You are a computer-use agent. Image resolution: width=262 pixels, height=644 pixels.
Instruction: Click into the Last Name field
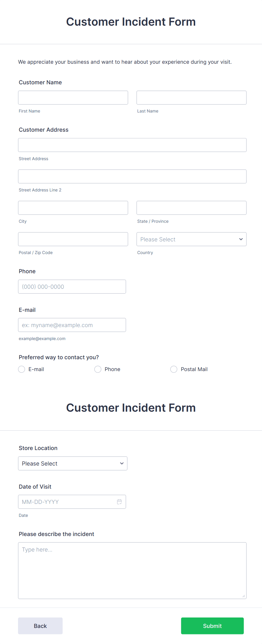(191, 98)
